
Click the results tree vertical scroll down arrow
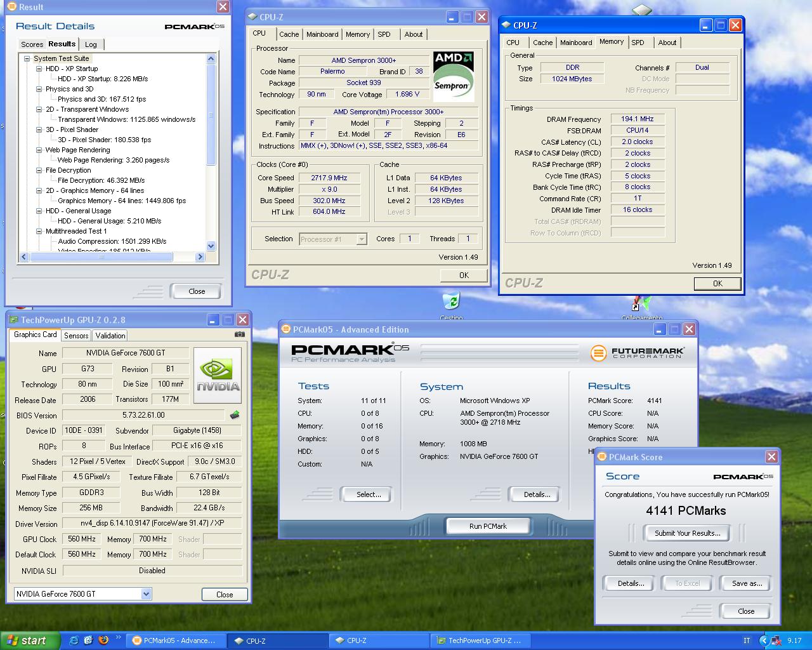tap(211, 246)
